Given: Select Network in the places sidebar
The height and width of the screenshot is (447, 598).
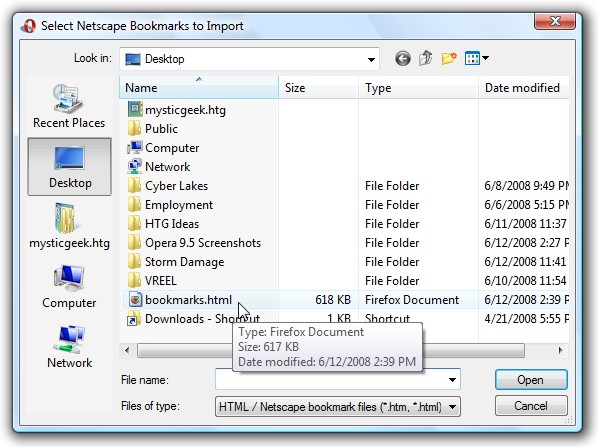Looking at the screenshot, I should click(x=69, y=346).
